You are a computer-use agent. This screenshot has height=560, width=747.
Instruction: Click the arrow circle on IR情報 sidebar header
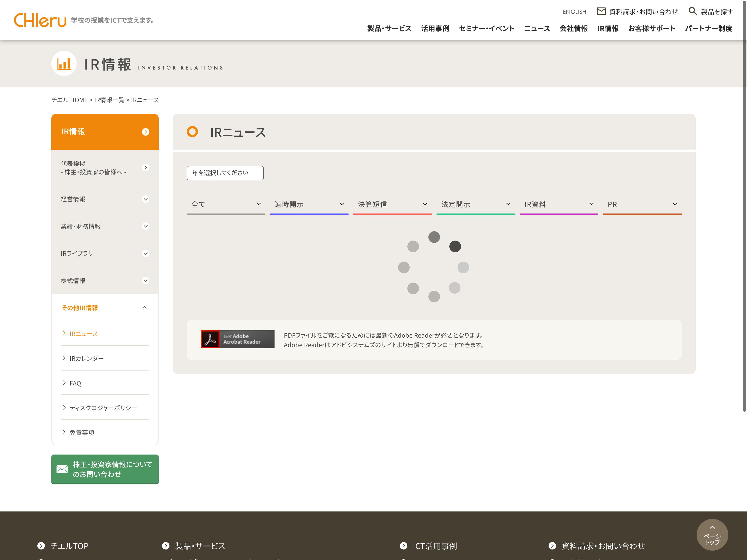(146, 132)
